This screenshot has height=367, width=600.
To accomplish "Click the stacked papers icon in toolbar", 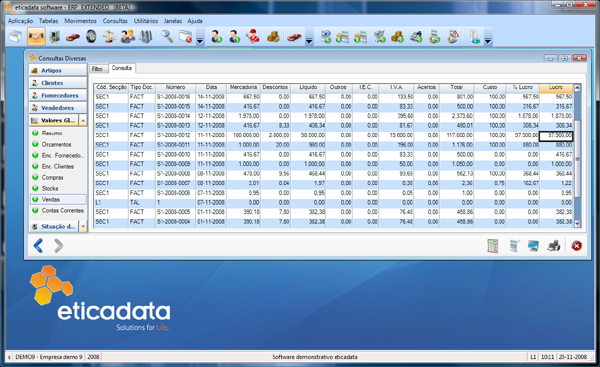I will point(16,37).
